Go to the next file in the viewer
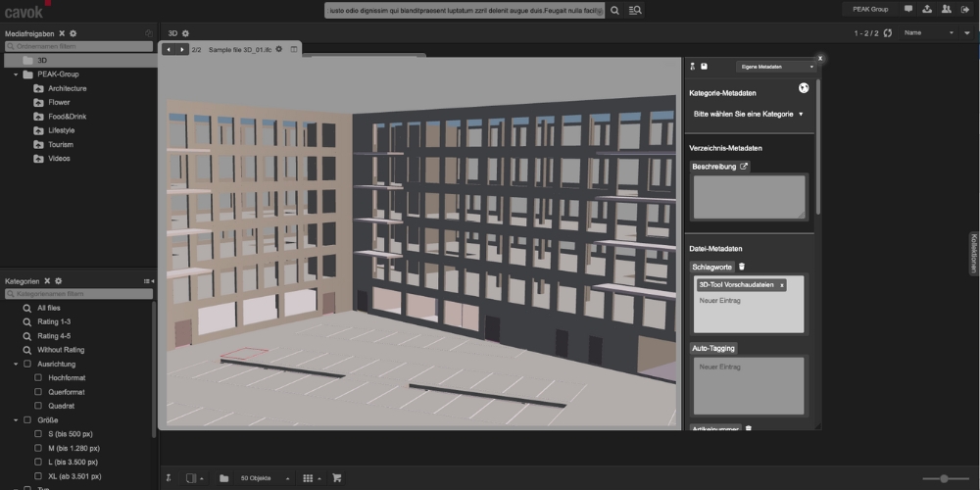980x490 pixels. click(182, 49)
